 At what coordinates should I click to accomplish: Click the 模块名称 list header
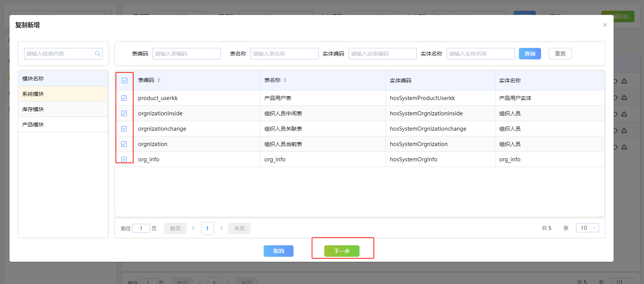[63, 79]
